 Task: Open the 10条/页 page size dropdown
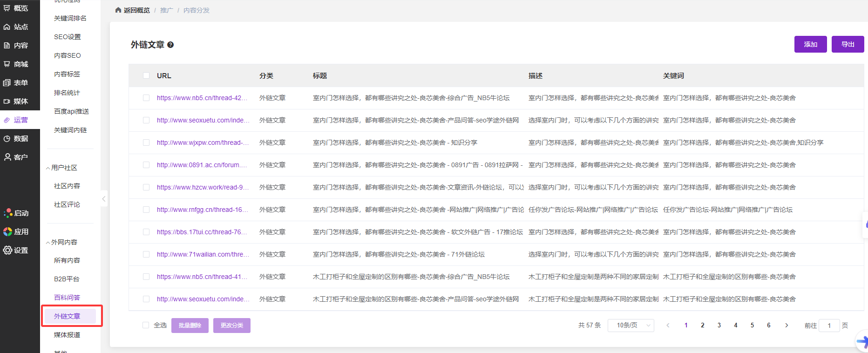631,326
